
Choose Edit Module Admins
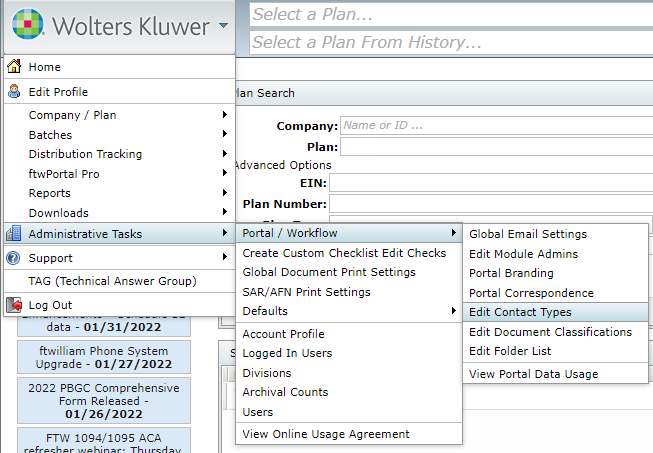(x=556, y=254)
